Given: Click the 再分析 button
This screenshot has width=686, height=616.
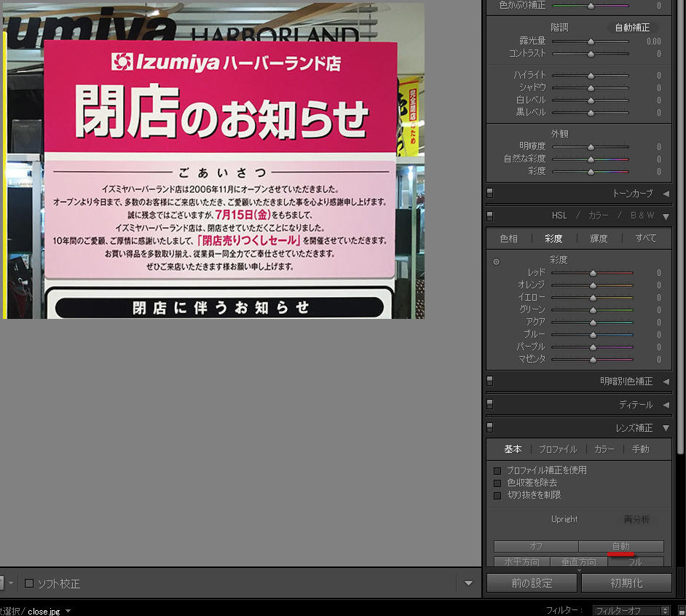Looking at the screenshot, I should click(x=636, y=519).
